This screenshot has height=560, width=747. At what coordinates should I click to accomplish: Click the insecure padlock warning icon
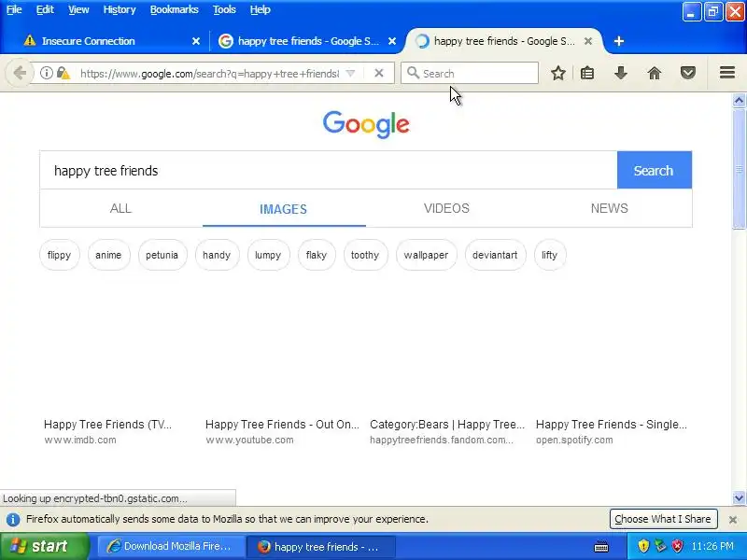[63, 73]
